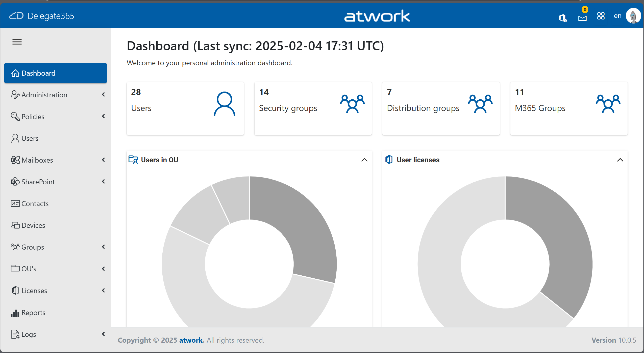Click the group icon on Distribution groups card
The height and width of the screenshot is (353, 644).
(480, 104)
